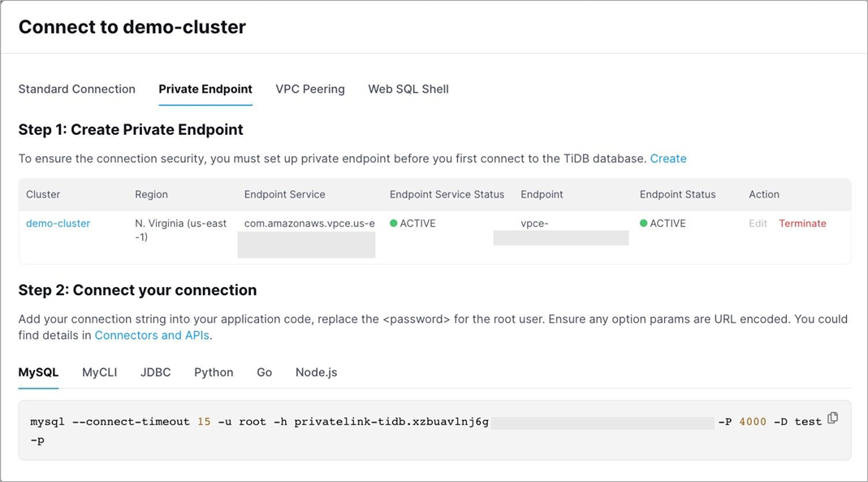Click Edit in the Action column

758,224
